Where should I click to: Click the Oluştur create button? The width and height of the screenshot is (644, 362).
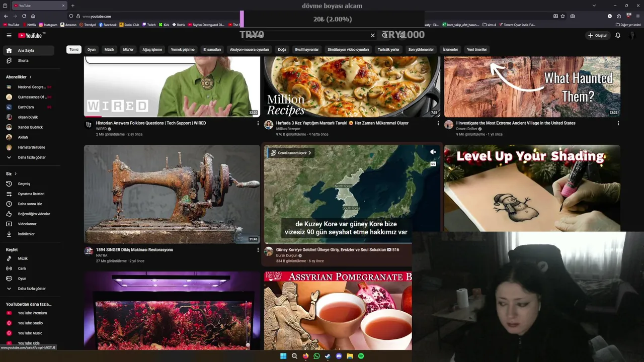(598, 35)
